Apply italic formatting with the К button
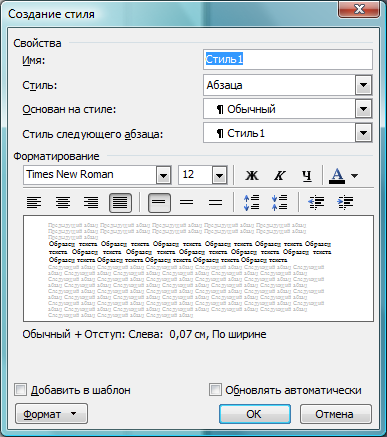The height and width of the screenshot is (437, 387). tap(279, 175)
